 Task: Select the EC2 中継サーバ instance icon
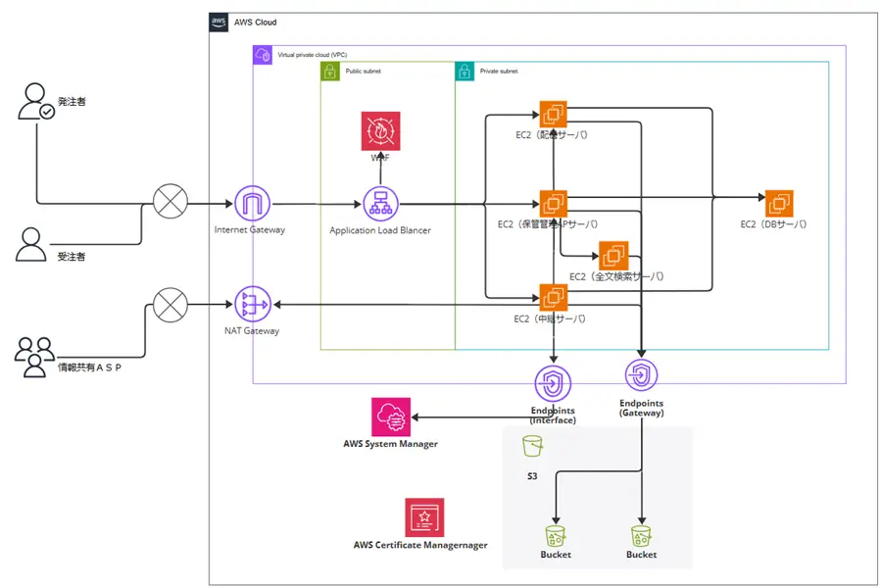tap(554, 297)
